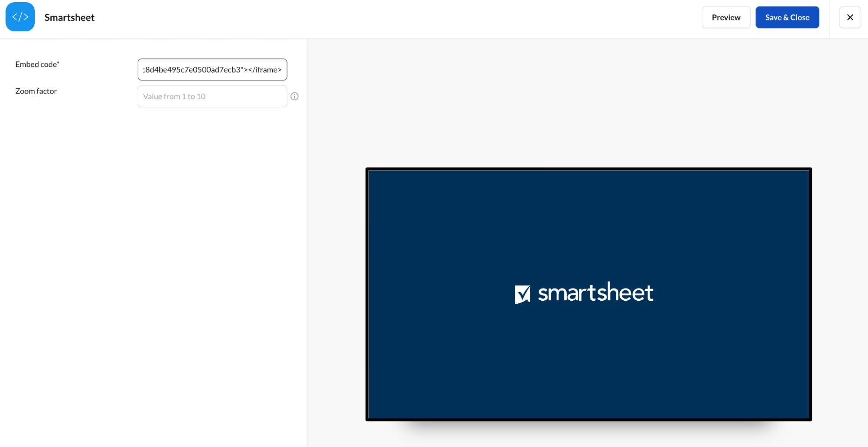868x447 pixels.
Task: Click the 'Embed code*' label
Action: (x=37, y=64)
